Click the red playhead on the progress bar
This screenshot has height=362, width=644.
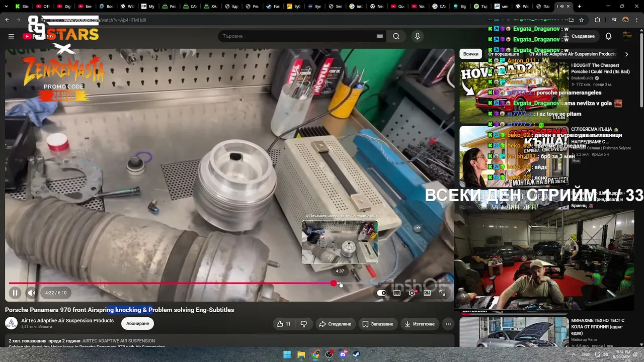click(334, 284)
